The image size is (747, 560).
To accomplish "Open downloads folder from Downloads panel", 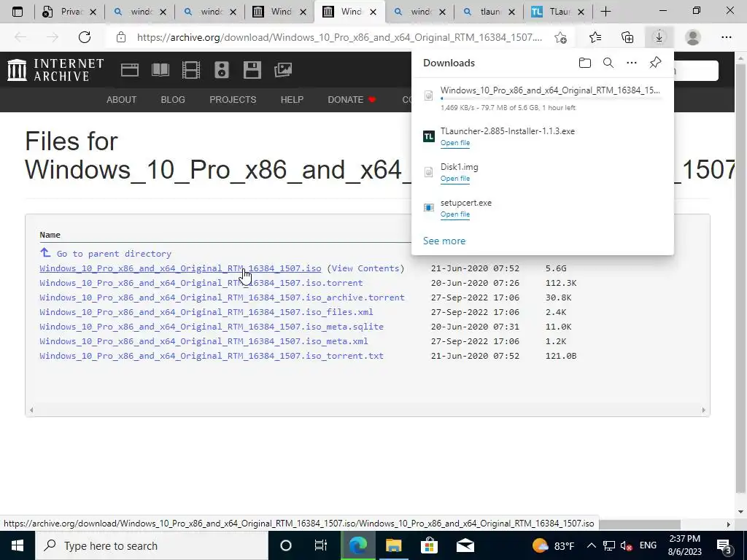I will (585, 63).
